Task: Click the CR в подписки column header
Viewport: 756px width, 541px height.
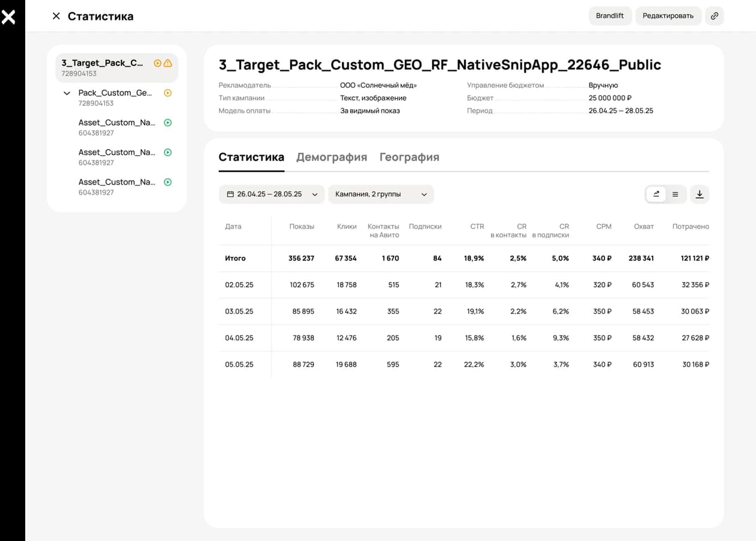Action: (x=550, y=231)
